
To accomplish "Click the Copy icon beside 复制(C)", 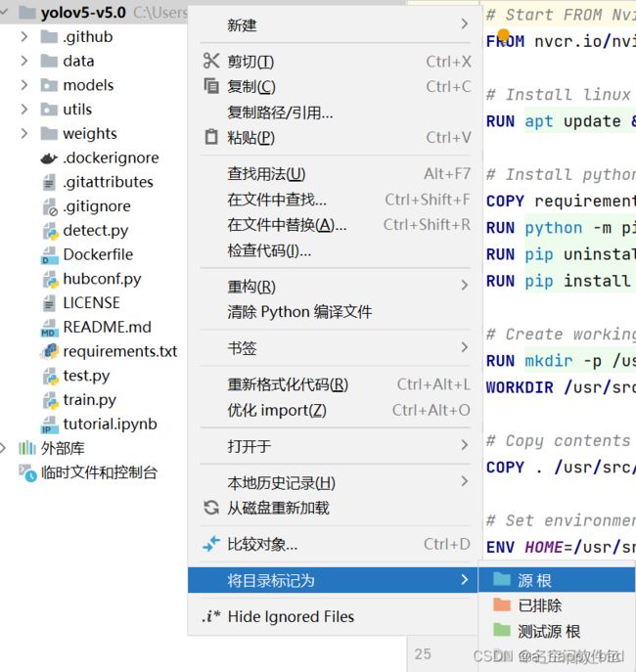I will [x=211, y=86].
